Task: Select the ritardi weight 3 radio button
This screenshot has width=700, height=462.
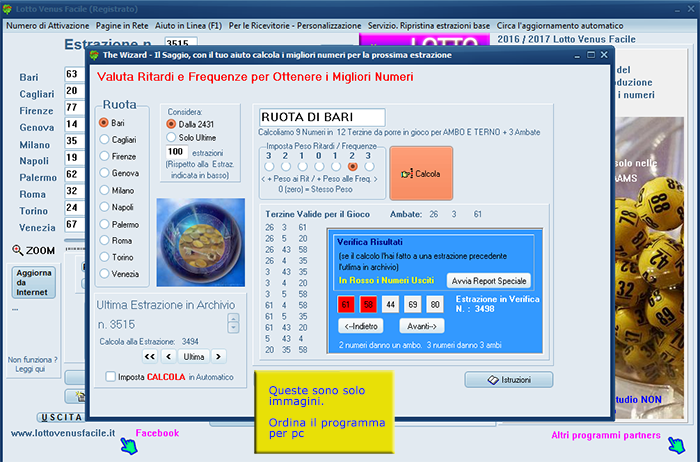Action: click(x=269, y=166)
